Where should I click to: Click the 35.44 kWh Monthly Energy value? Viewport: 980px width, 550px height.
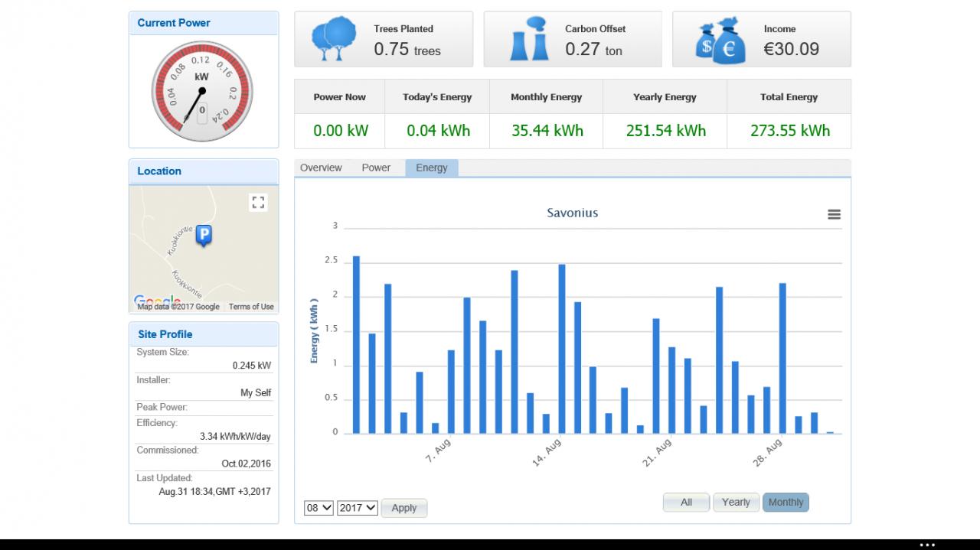547,131
